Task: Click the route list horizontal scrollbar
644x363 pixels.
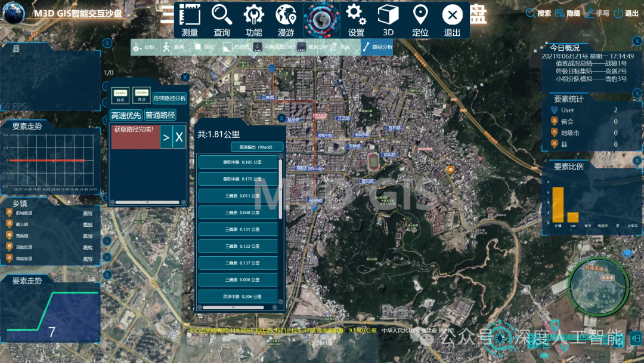Action: (233, 307)
